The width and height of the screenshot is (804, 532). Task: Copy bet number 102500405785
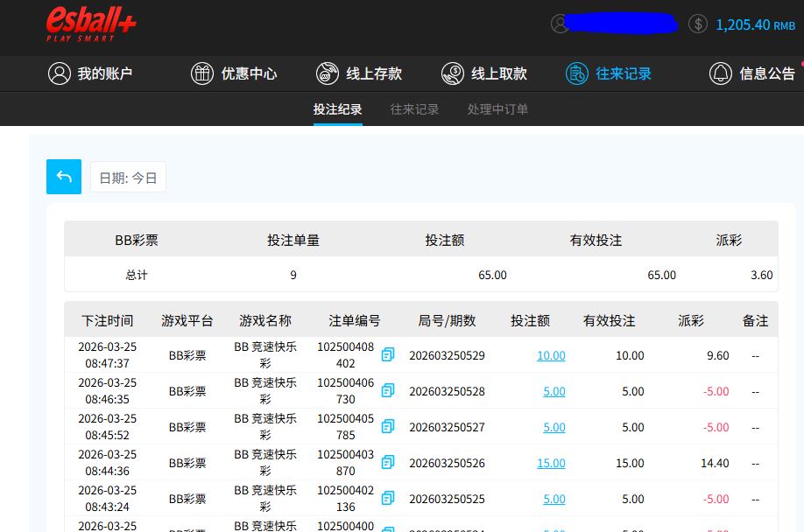pos(388,427)
